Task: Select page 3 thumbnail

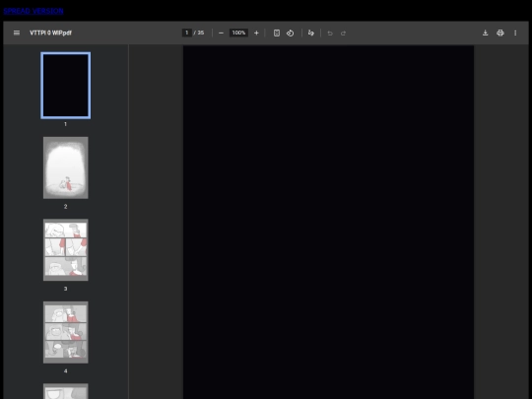Action: pyautogui.click(x=65, y=249)
